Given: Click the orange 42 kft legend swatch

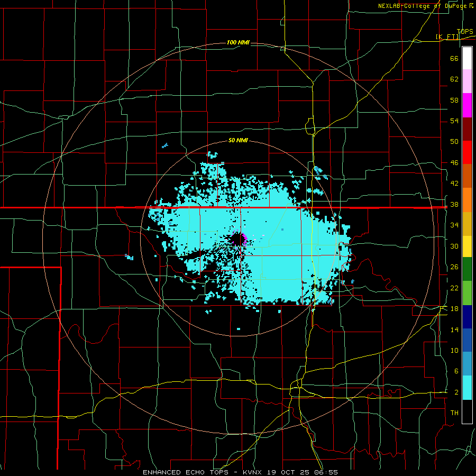Looking at the screenshot, I should coord(467,200).
